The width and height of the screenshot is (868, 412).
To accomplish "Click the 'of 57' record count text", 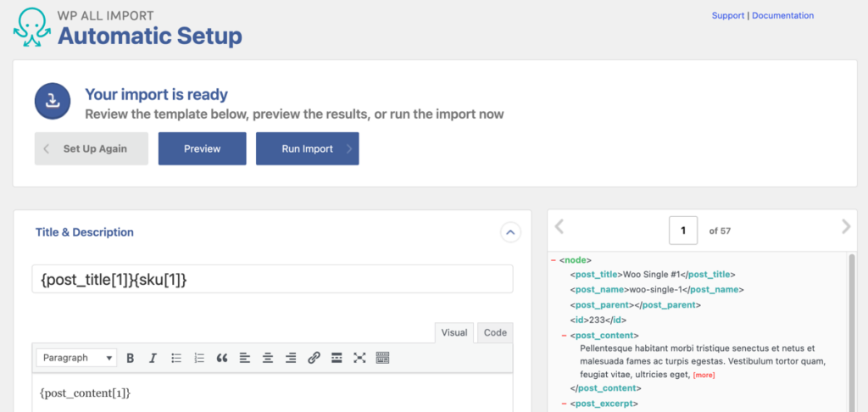I will (x=720, y=231).
